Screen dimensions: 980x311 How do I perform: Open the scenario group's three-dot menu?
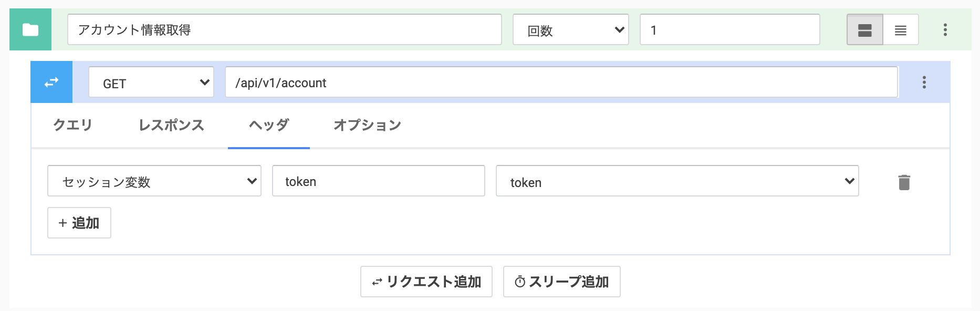(x=945, y=30)
